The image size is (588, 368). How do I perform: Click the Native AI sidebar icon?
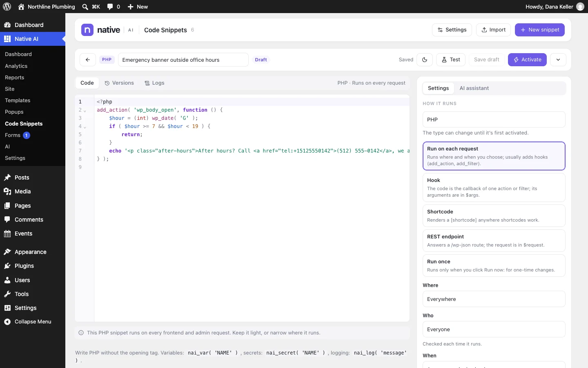coord(7,39)
